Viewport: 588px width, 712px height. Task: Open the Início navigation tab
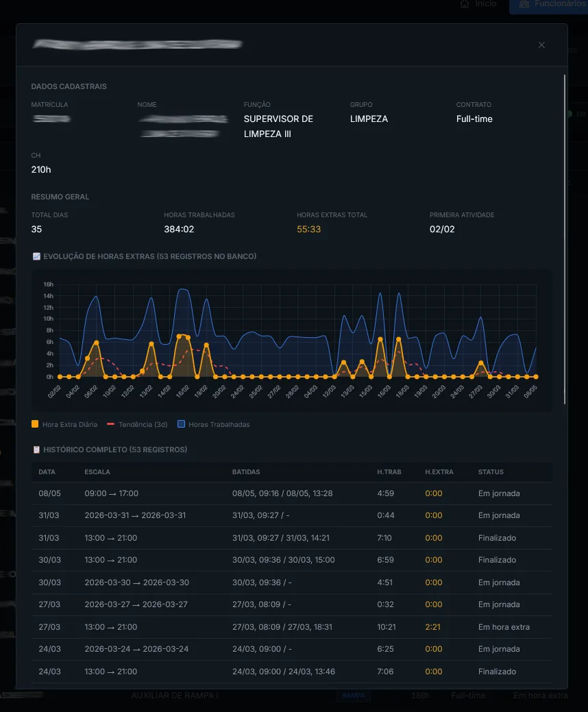478,4
